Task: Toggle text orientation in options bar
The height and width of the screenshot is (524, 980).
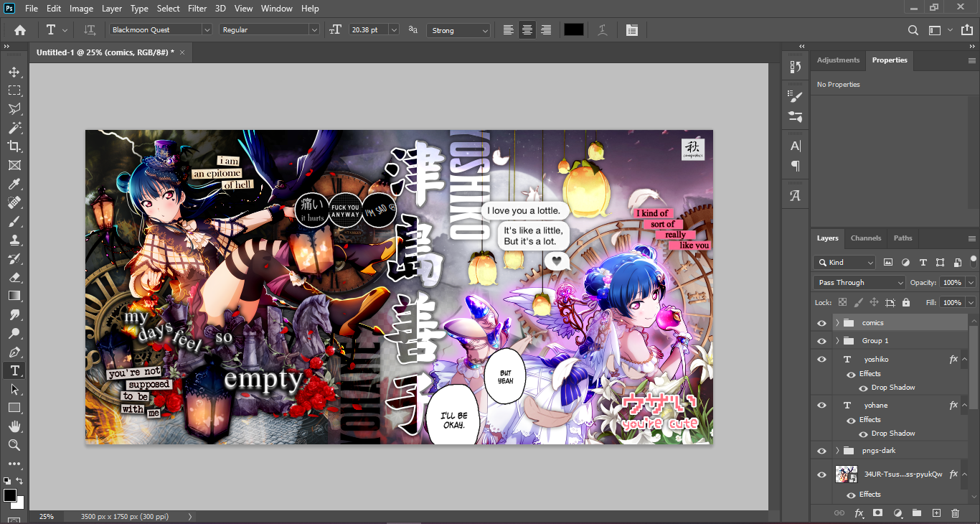Action: point(90,30)
